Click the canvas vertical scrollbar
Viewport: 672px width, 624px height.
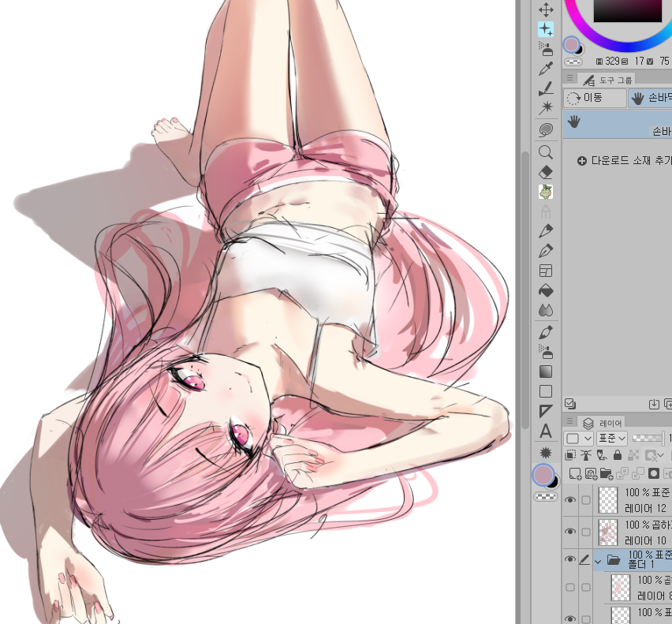pos(525,291)
